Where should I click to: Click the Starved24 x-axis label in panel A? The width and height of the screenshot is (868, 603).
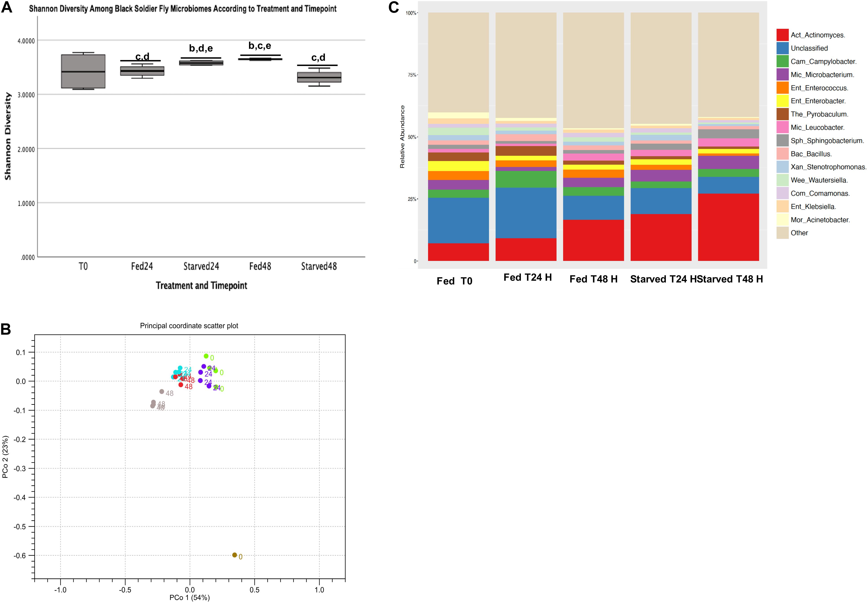pos(201,266)
